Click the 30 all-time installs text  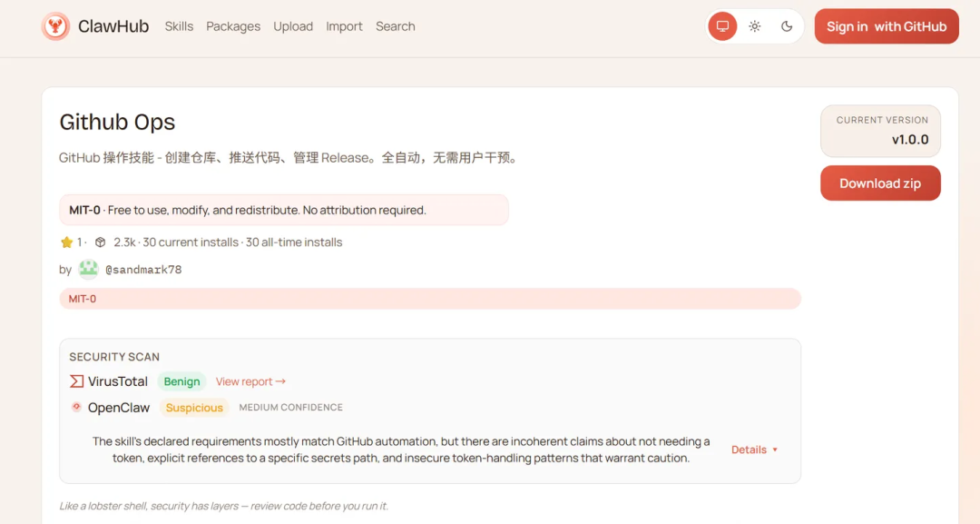coord(294,242)
